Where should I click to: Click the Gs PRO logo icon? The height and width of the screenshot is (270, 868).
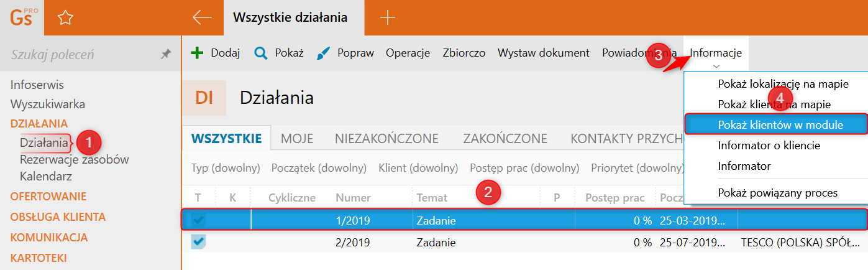[24, 17]
